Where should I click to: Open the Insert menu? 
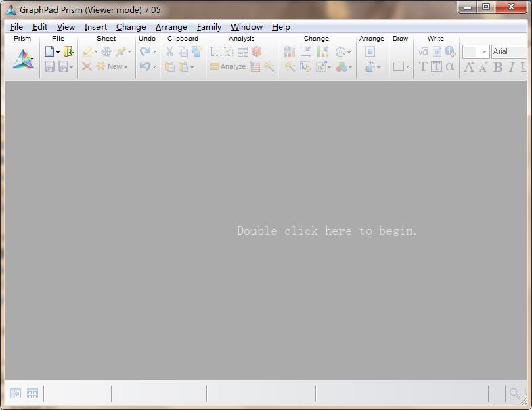95,27
